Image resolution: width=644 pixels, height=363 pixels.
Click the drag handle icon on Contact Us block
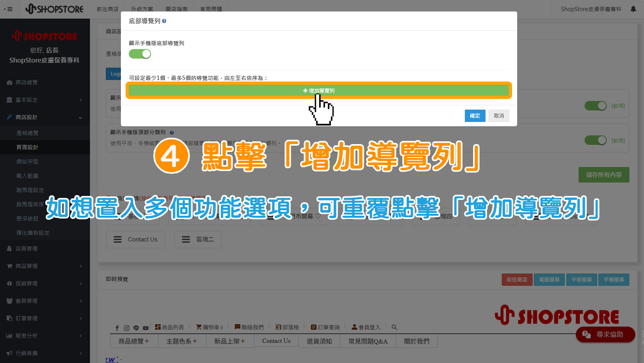pyautogui.click(x=118, y=239)
